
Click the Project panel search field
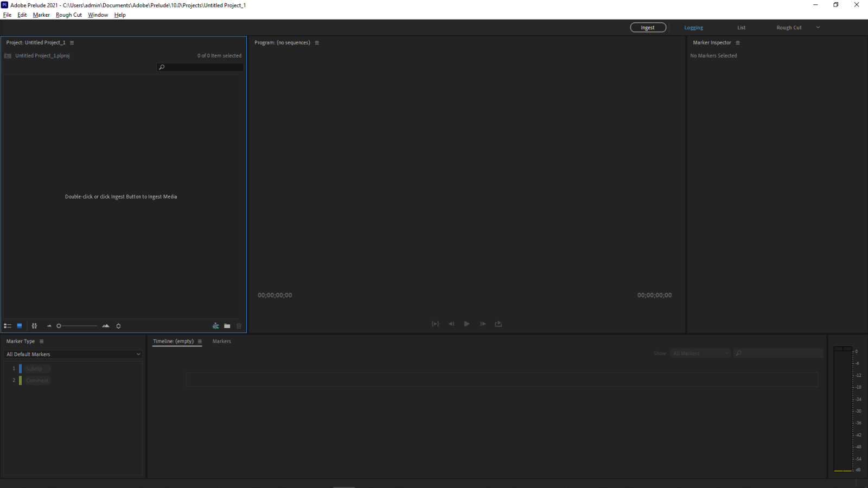click(x=200, y=67)
